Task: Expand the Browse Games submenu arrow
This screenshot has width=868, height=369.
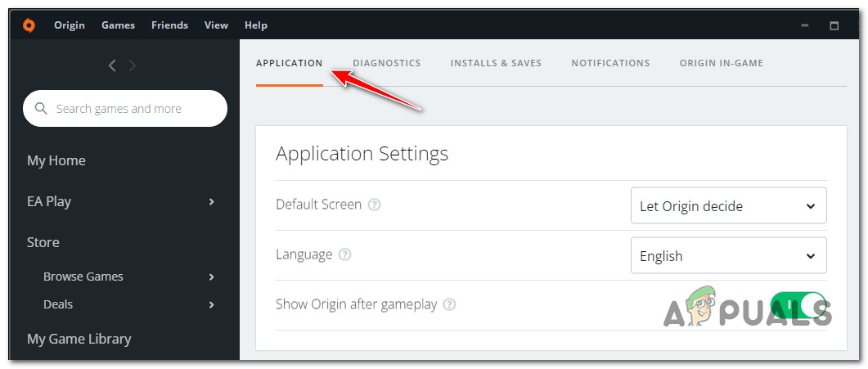Action: point(211,277)
